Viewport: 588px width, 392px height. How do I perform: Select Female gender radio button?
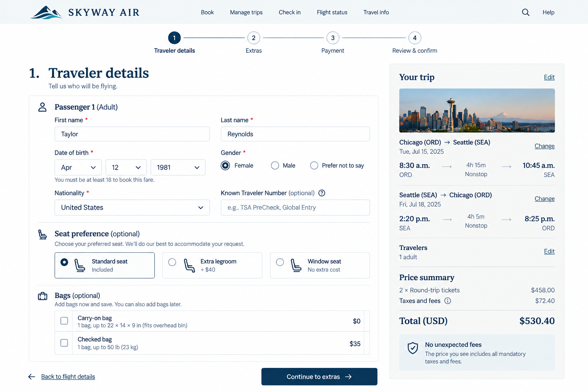[225, 165]
